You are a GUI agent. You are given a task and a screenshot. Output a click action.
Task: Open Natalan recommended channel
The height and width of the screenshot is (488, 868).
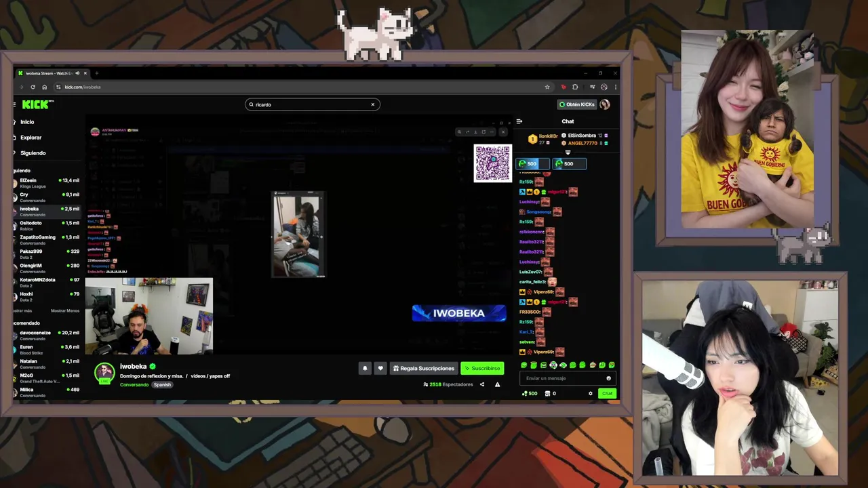click(46, 364)
